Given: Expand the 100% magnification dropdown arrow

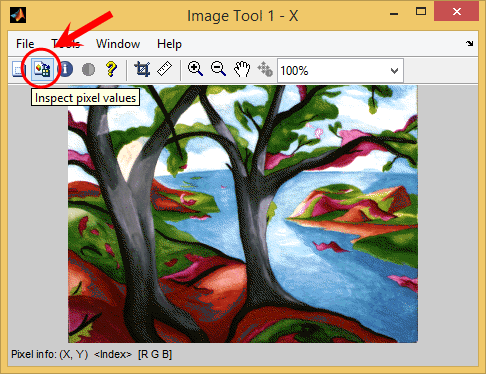Looking at the screenshot, I should pyautogui.click(x=394, y=71).
